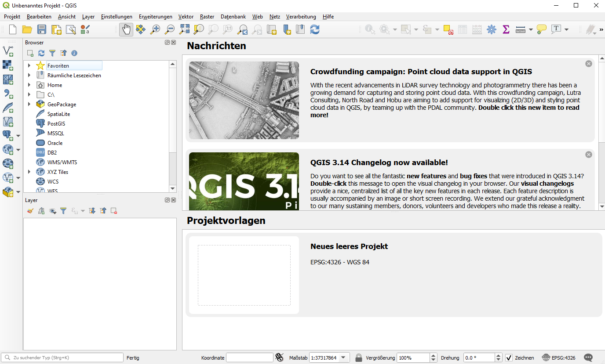Select the Pan Map hand tool
The width and height of the screenshot is (605, 364).
click(x=126, y=29)
